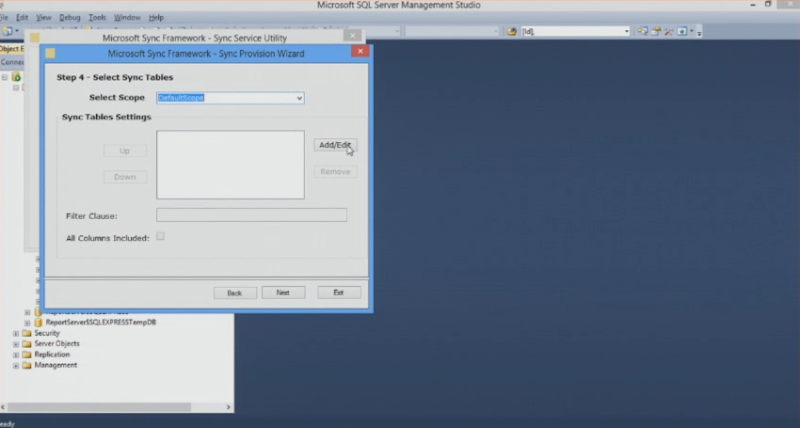Select the Management tree node
Image resolution: width=800 pixels, height=428 pixels.
coord(56,365)
